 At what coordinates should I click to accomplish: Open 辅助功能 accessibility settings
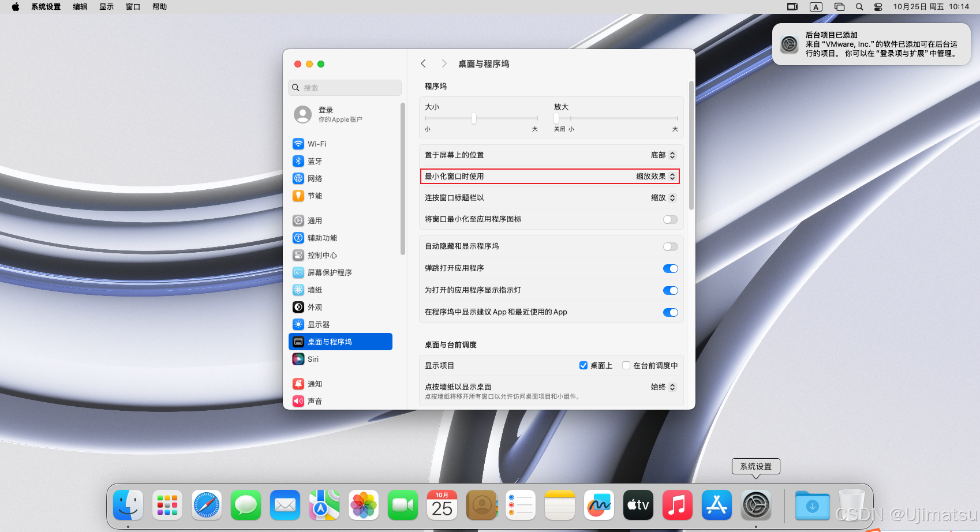tap(341, 238)
